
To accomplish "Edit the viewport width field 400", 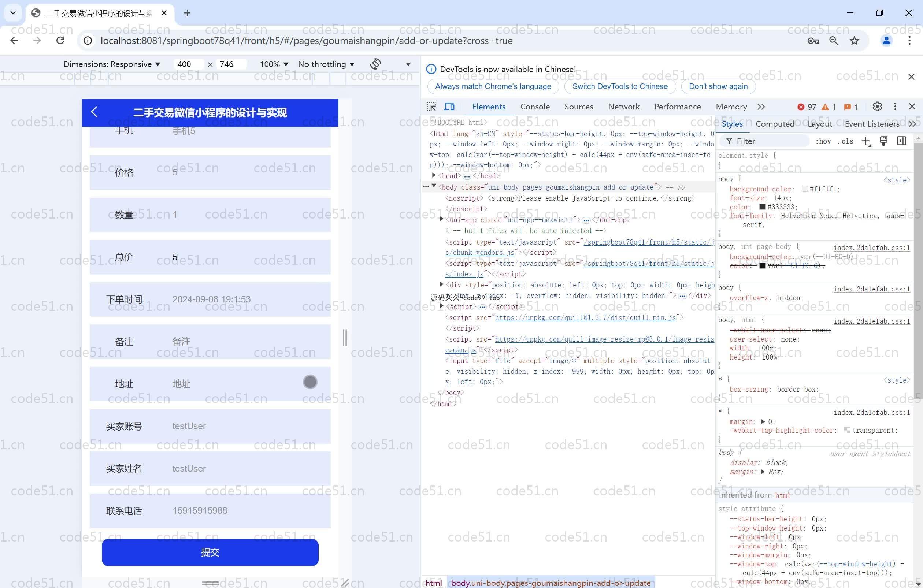I will click(189, 64).
